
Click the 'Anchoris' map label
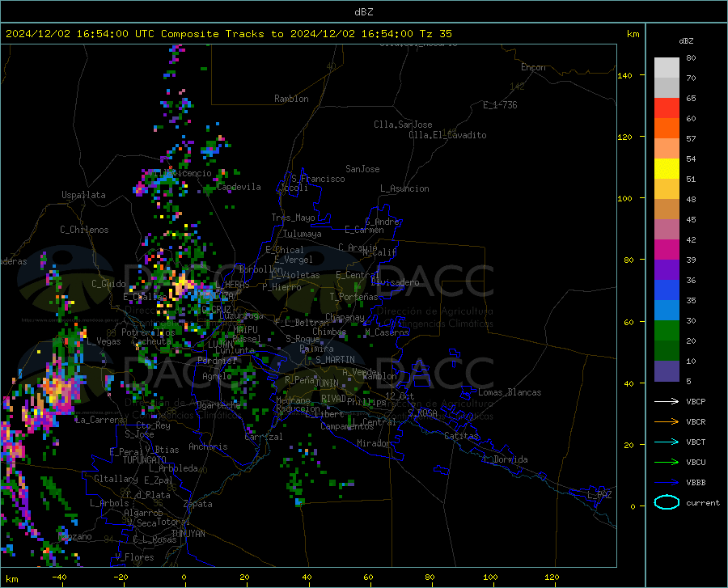[x=208, y=446]
